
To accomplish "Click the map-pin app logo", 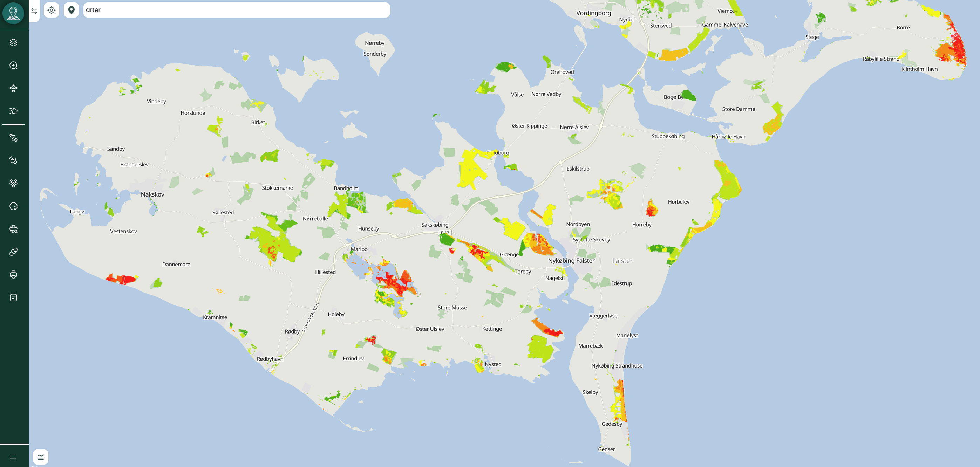I will 13,13.
